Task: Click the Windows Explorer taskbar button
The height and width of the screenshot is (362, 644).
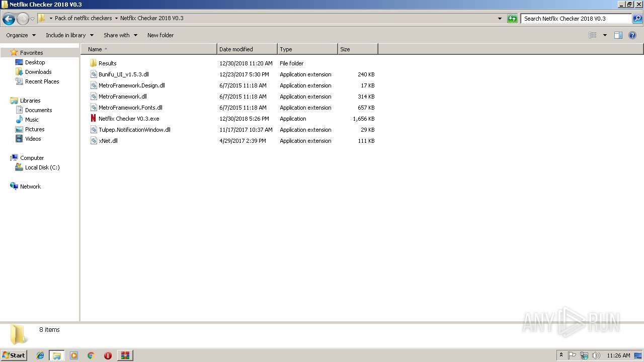Action: coord(57,355)
